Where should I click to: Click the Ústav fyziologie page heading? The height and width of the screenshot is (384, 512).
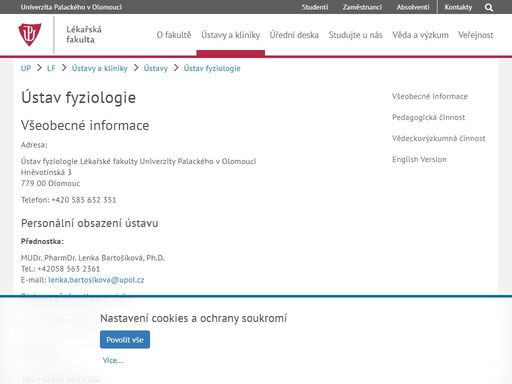click(78, 98)
